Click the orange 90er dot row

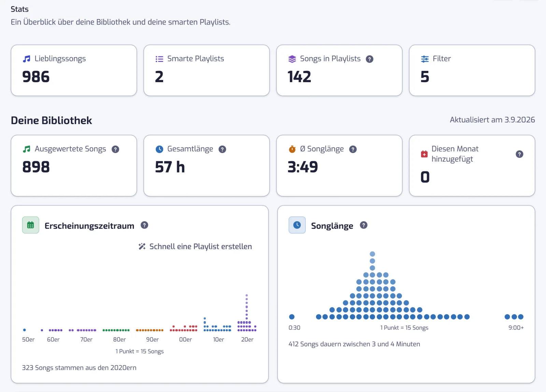(149, 330)
